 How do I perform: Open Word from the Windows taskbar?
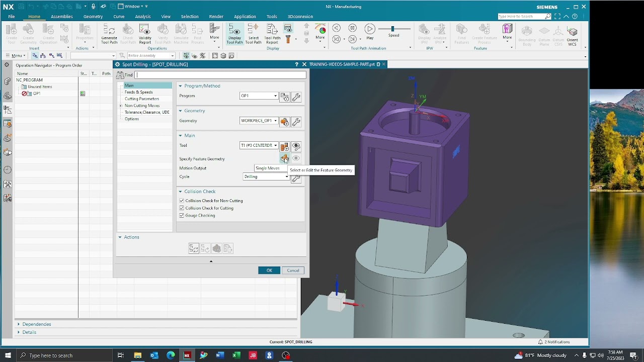(x=220, y=355)
